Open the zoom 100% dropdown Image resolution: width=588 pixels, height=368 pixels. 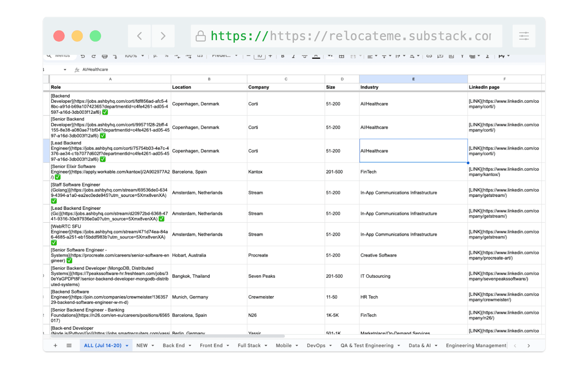[x=135, y=56]
